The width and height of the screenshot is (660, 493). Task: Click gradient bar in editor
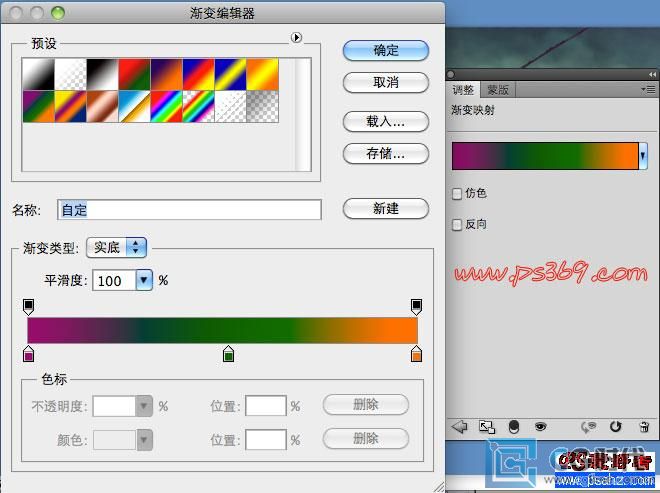[222, 330]
